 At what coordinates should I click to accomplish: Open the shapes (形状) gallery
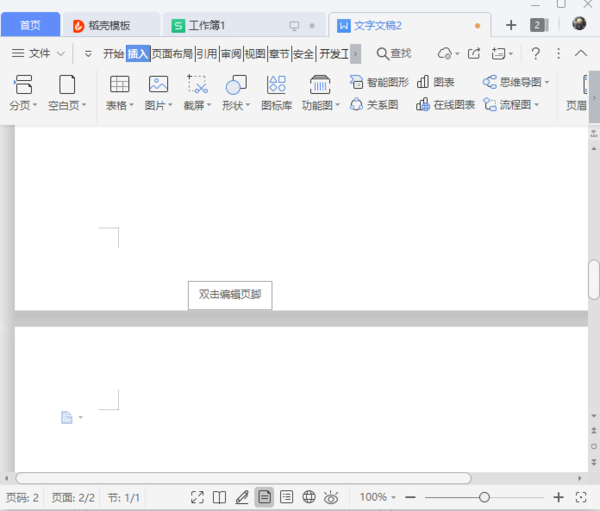[236, 93]
